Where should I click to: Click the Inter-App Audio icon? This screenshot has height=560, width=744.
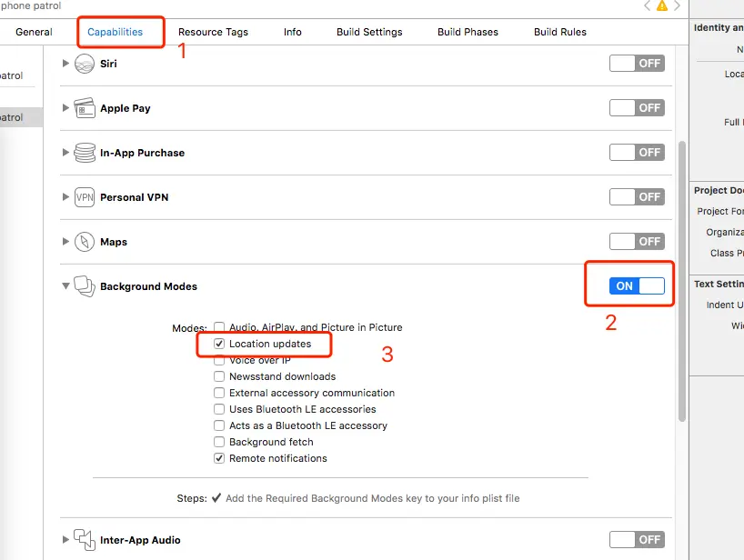tap(85, 540)
